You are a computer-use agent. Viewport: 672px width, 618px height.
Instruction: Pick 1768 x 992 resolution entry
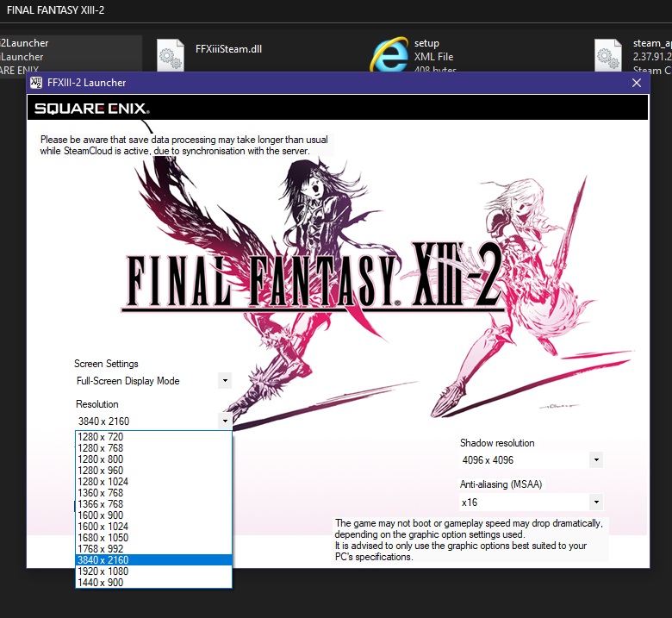point(153,548)
